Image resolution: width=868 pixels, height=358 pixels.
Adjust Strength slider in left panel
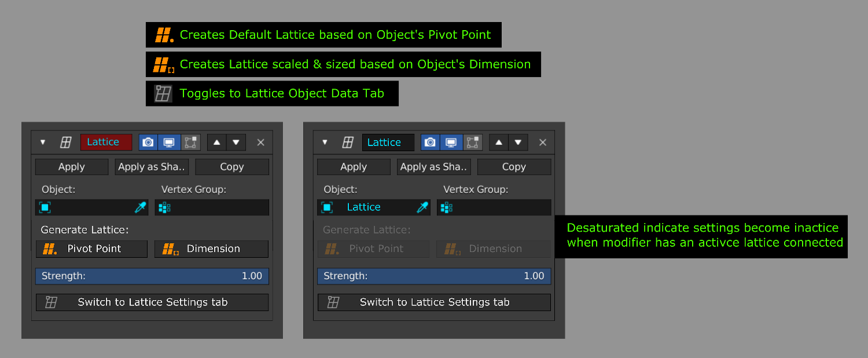(x=152, y=276)
